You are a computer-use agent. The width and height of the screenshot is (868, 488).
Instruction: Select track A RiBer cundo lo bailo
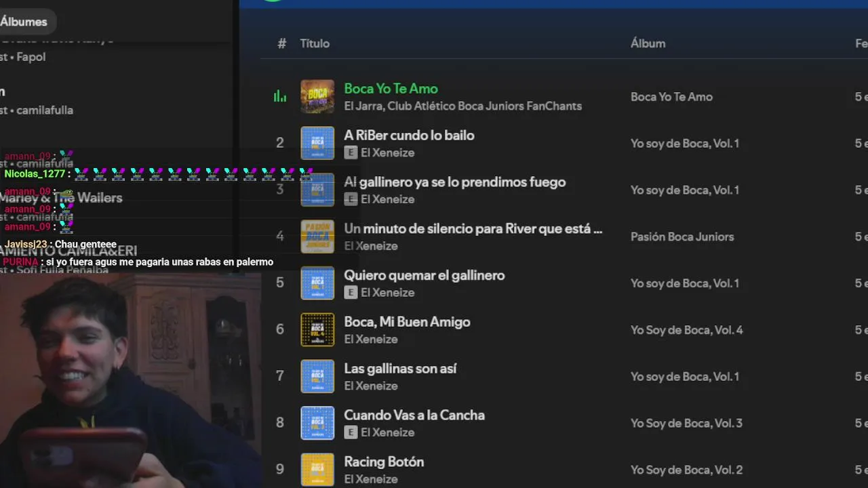[409, 136]
